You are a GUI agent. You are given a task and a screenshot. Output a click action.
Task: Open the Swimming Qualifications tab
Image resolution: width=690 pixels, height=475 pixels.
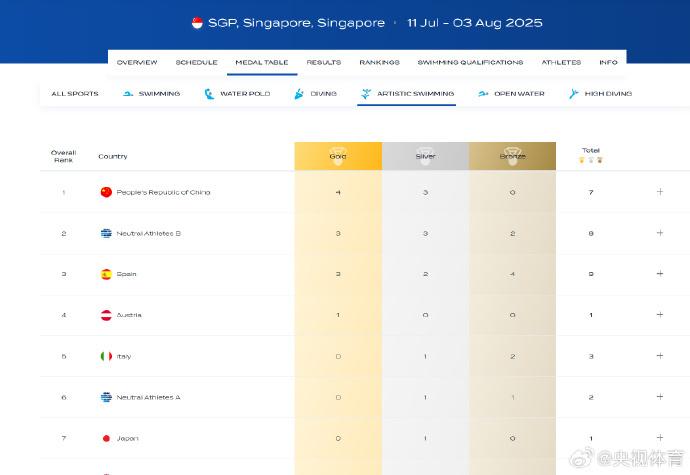click(x=470, y=62)
